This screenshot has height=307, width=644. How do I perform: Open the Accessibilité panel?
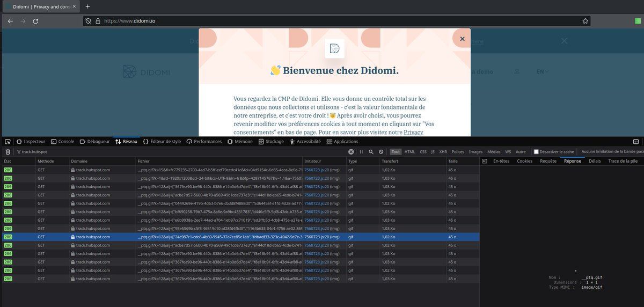(x=305, y=142)
